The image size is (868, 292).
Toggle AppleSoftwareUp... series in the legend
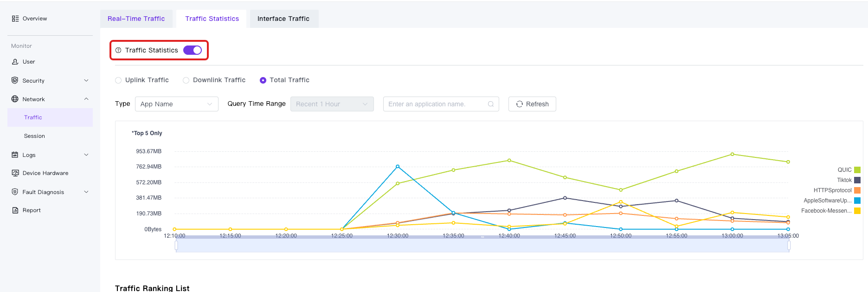(x=832, y=201)
